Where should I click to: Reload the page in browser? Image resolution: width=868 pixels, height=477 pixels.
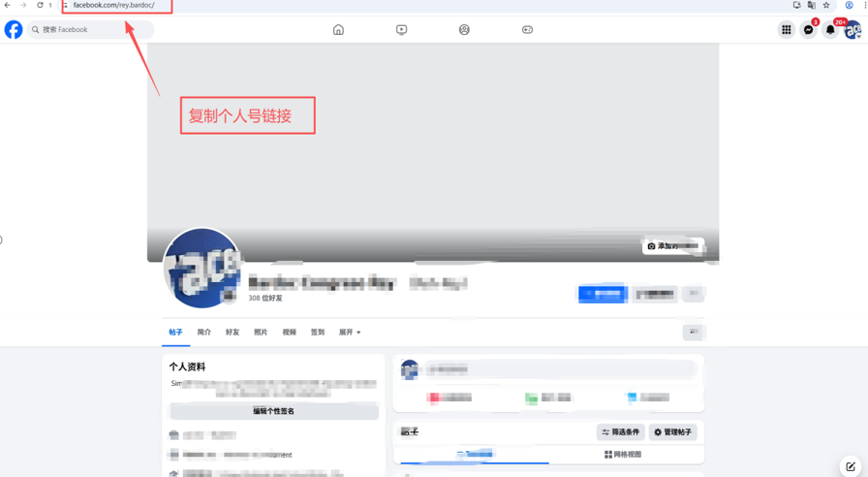click(x=40, y=6)
